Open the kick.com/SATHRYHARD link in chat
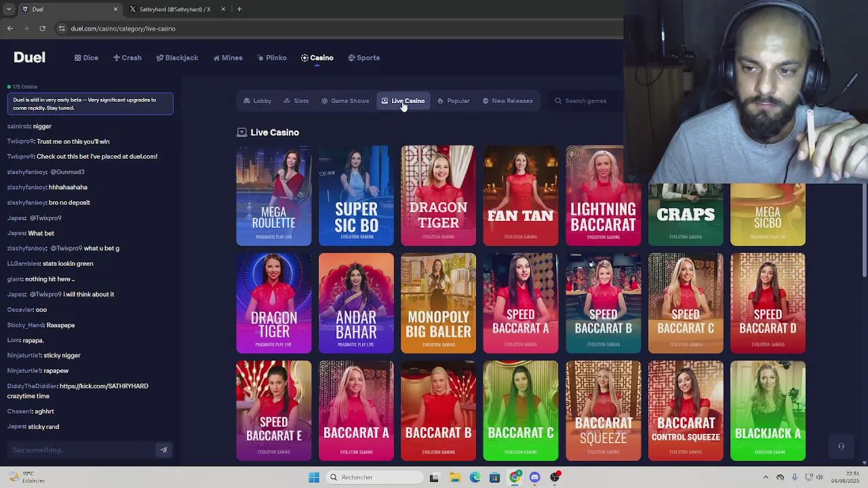The width and height of the screenshot is (868, 488). [x=104, y=386]
